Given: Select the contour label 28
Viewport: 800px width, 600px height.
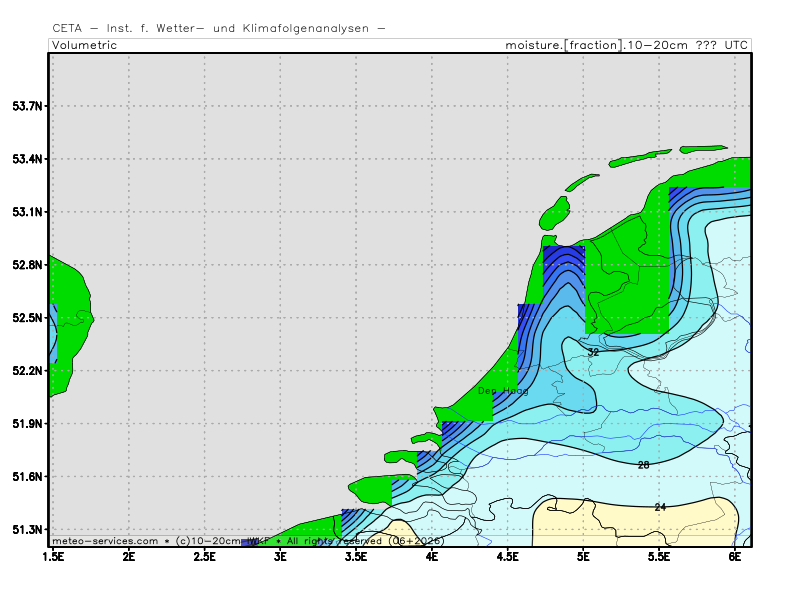Looking at the screenshot, I should point(643,465).
